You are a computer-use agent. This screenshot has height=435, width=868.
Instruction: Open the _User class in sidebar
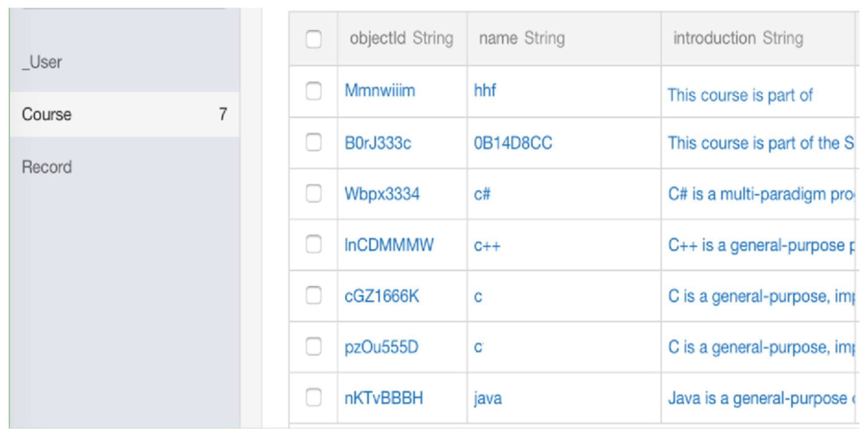coord(42,62)
